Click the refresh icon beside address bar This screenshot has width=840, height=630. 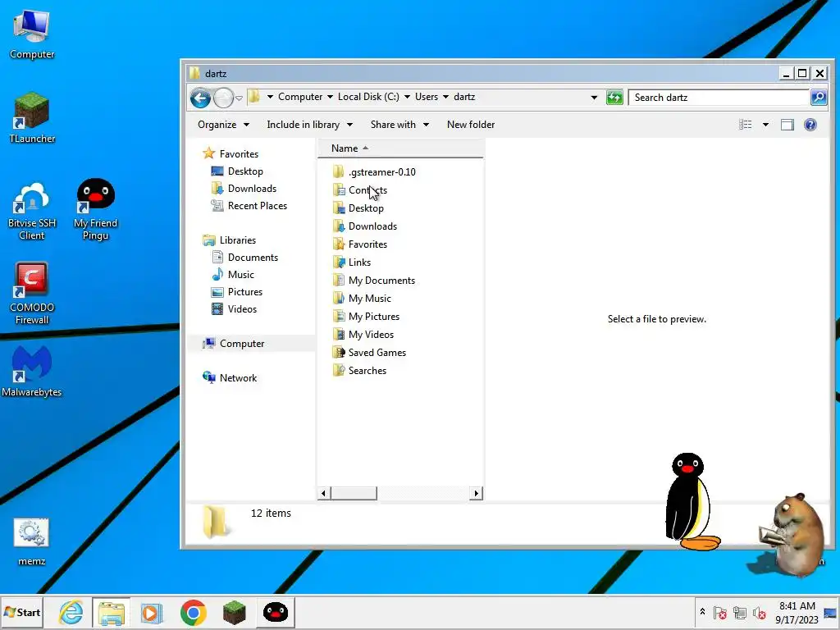(614, 98)
